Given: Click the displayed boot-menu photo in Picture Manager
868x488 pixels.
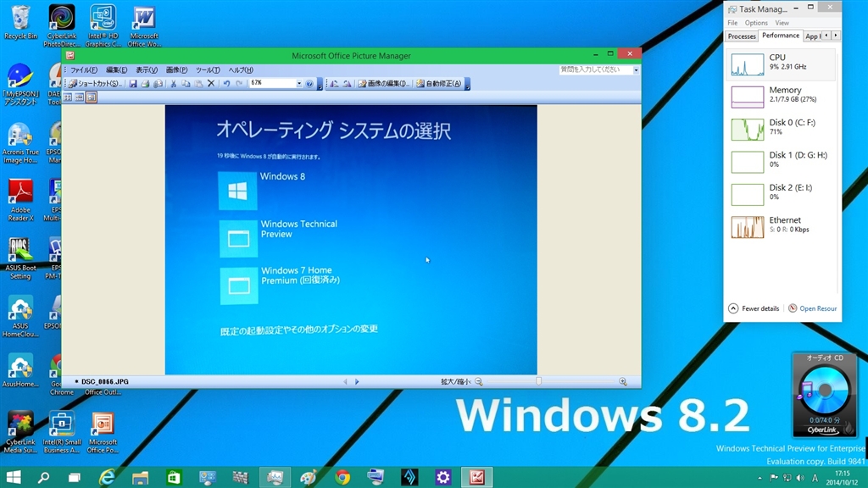Looking at the screenshot, I should (351, 240).
